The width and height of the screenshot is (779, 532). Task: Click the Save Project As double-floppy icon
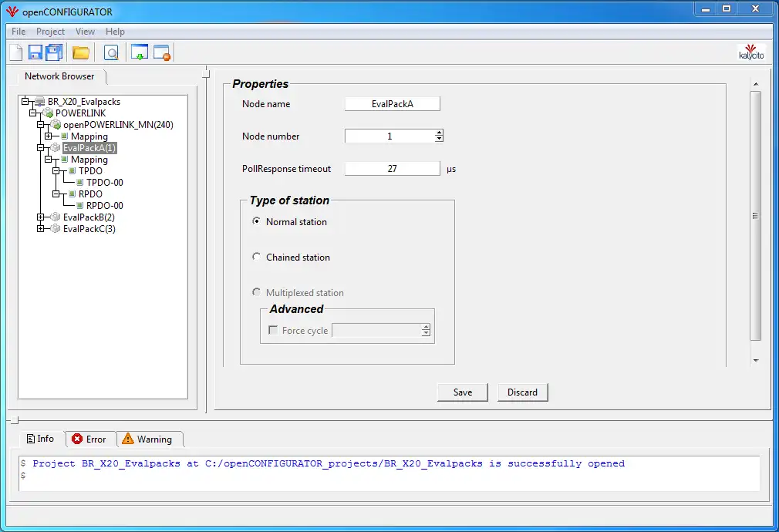coord(54,52)
